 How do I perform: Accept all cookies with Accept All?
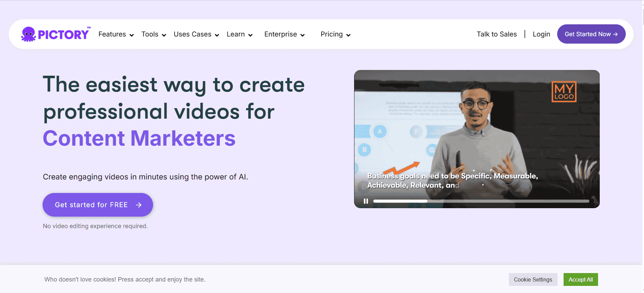(580, 279)
